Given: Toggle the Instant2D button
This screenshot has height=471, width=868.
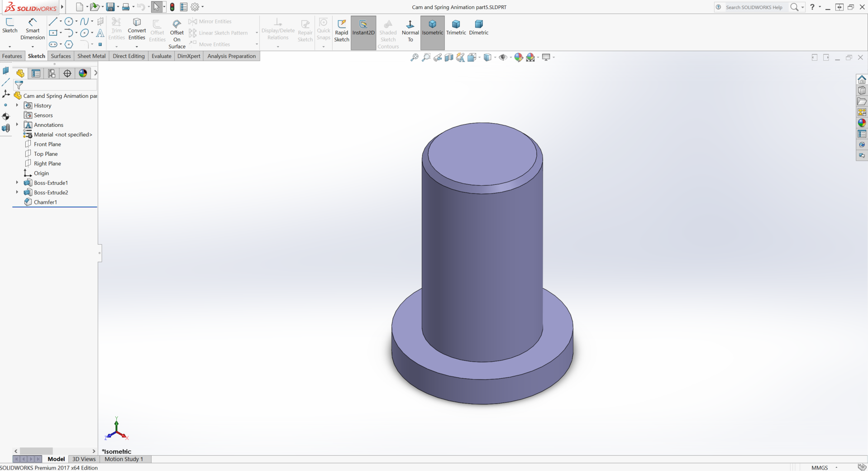Looking at the screenshot, I should pyautogui.click(x=363, y=33).
